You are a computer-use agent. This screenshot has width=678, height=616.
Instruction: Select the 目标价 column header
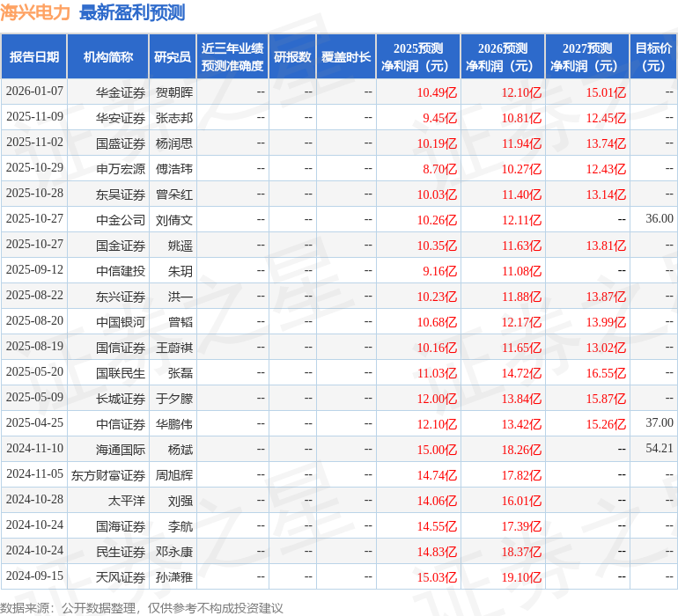[x=653, y=57]
